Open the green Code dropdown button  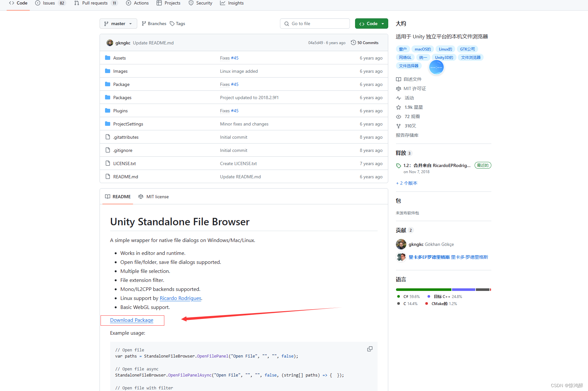click(x=371, y=23)
